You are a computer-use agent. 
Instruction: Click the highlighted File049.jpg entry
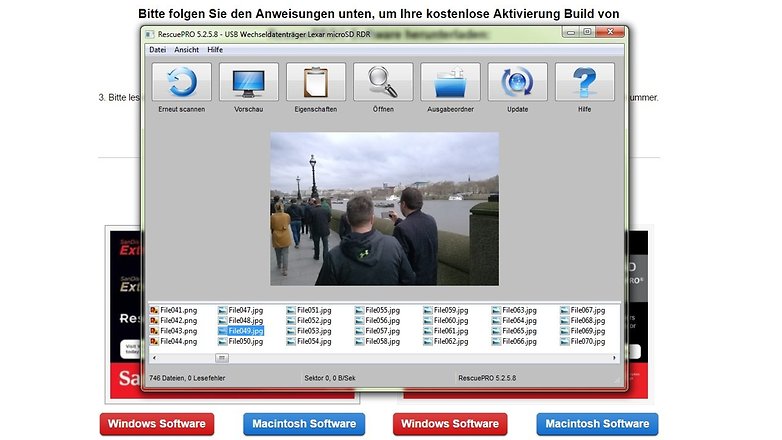(x=241, y=331)
